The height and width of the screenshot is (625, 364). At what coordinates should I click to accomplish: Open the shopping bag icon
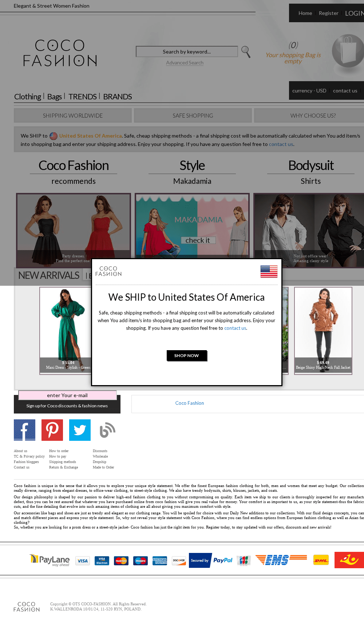point(348,51)
